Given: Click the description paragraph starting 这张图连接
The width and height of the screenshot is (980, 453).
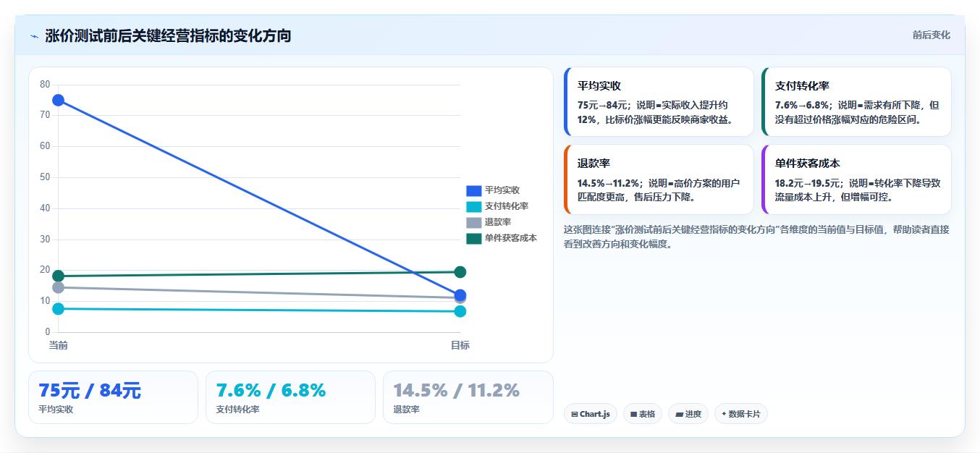Looking at the screenshot, I should 756,237.
